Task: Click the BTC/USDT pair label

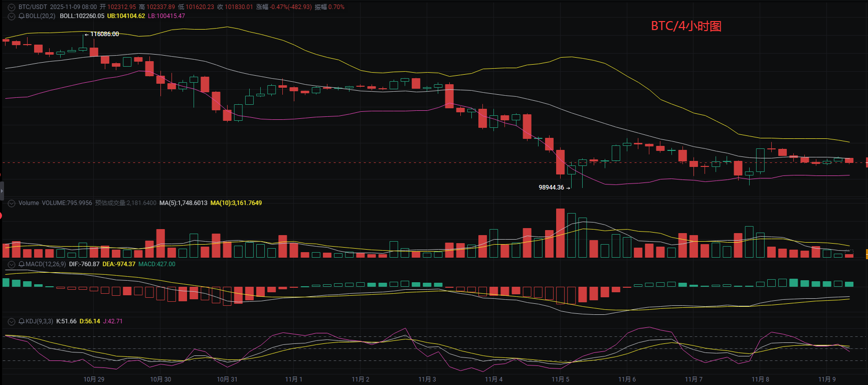Action: tap(33, 7)
